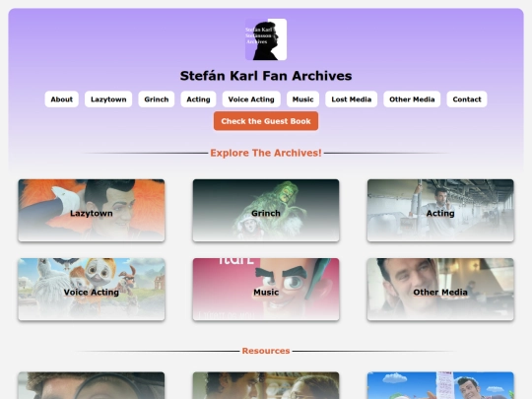The width and height of the screenshot is (532, 399).
Task: Open the resource card with blue sky cartoon
Action: pos(440,385)
